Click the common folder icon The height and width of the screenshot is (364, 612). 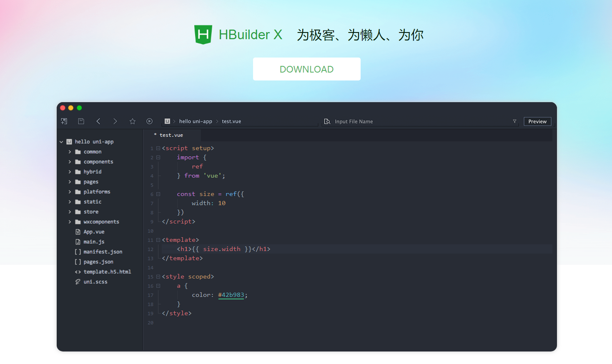(x=78, y=152)
